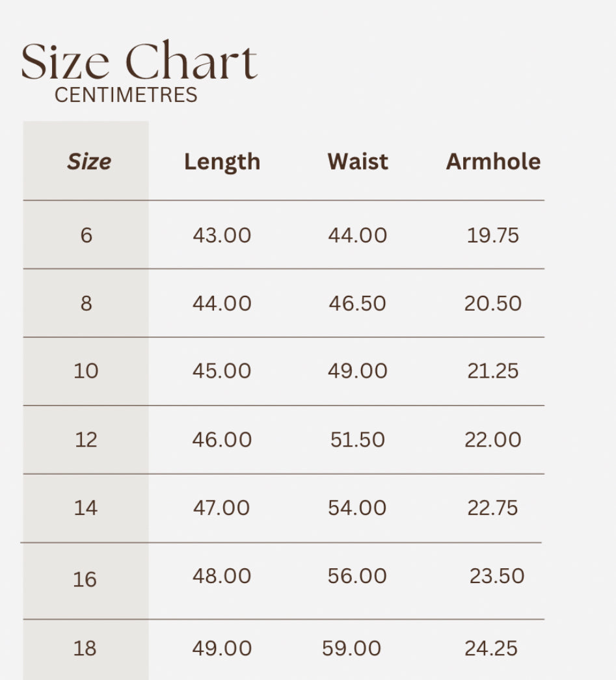
Task: Click size 18 row label
Action: point(85,649)
